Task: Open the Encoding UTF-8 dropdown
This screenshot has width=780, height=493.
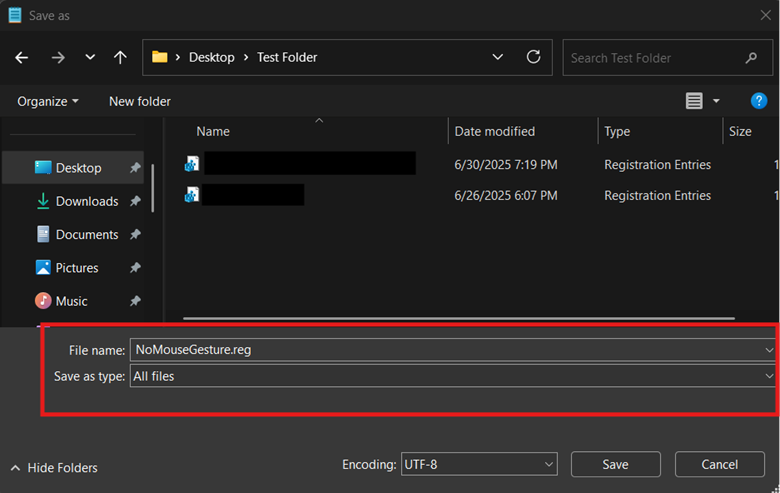Action: pos(479,464)
